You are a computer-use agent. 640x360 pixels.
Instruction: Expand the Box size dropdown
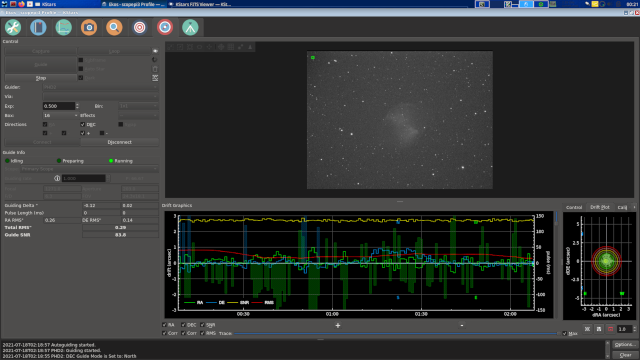(60, 116)
